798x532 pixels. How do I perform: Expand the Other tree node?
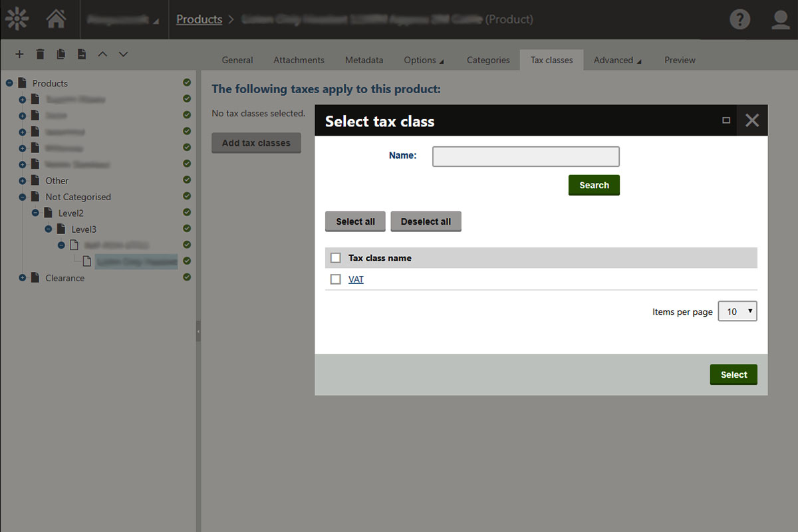tap(23, 181)
